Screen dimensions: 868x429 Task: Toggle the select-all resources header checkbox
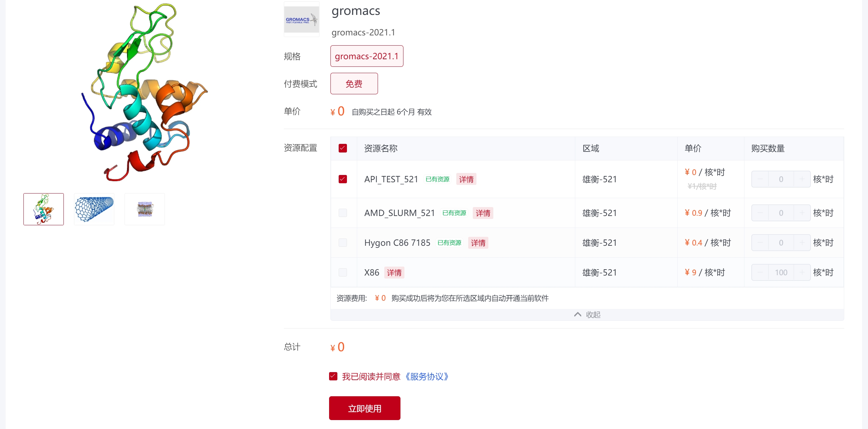[x=343, y=148]
